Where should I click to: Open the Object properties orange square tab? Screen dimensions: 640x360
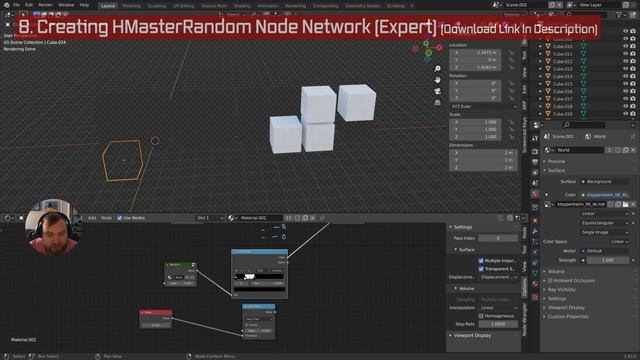pyautogui.click(x=535, y=221)
